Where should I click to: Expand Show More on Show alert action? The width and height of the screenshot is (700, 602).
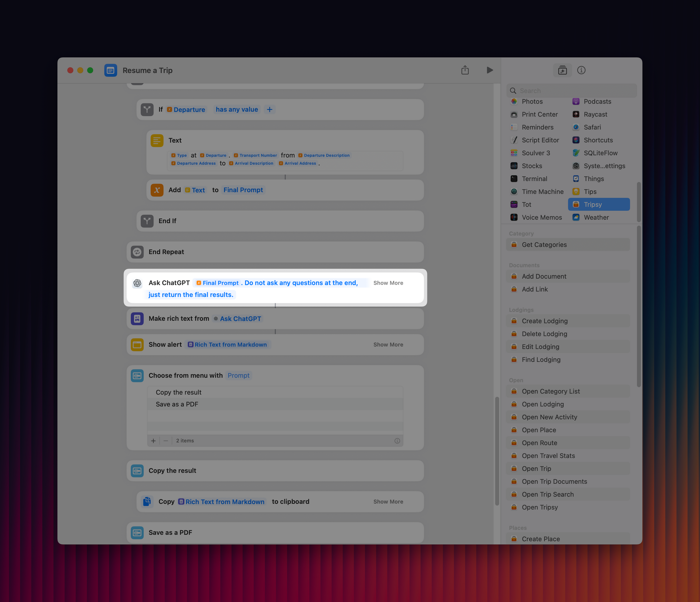pos(388,345)
